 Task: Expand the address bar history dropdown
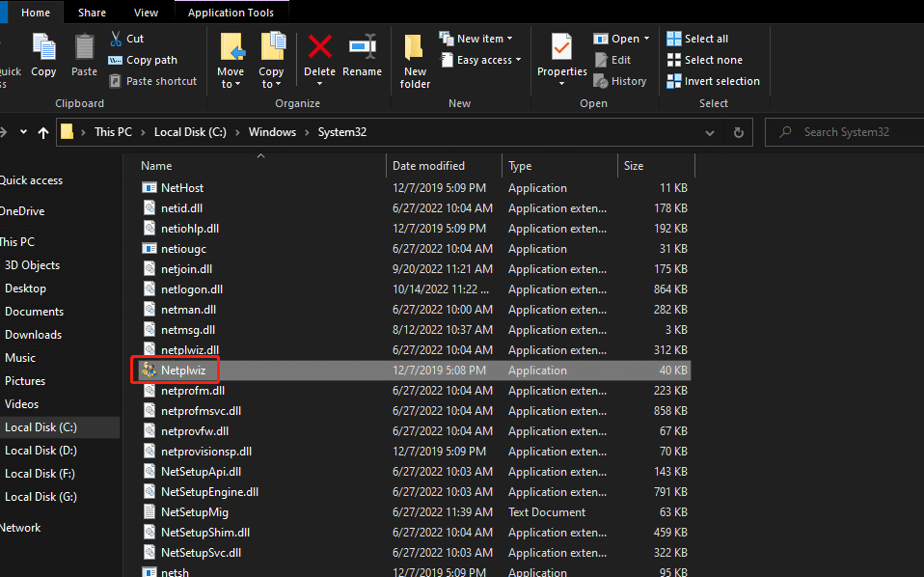click(x=710, y=132)
